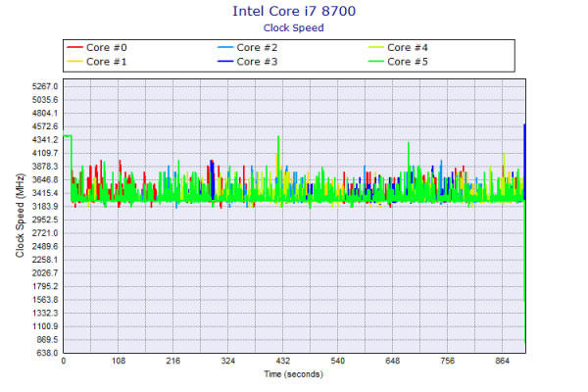Click the 4341.2 y-axis value
The image size is (588, 392).
click(45, 140)
